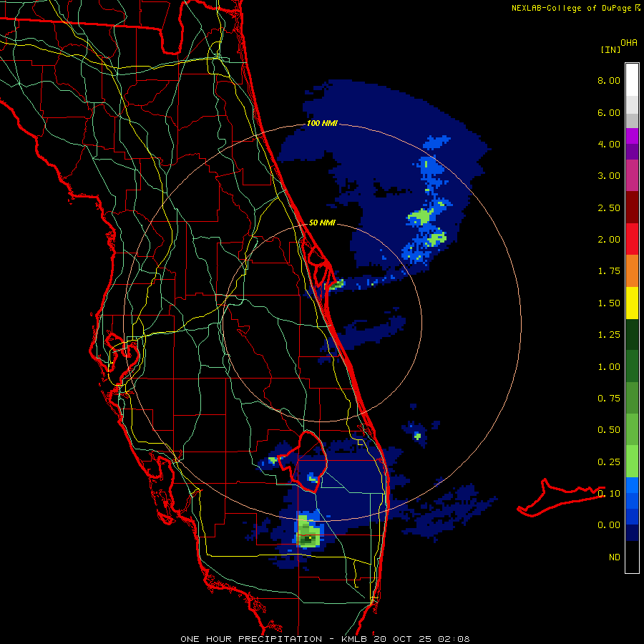This screenshot has height=644, width=644.
Task: Click the 0.25 legend value
Action: coord(609,462)
